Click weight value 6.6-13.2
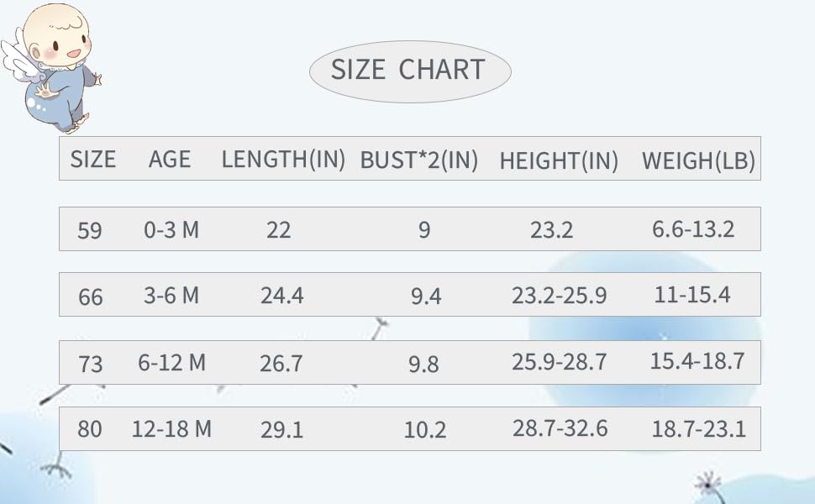The width and height of the screenshot is (815, 504). pyautogui.click(x=693, y=229)
